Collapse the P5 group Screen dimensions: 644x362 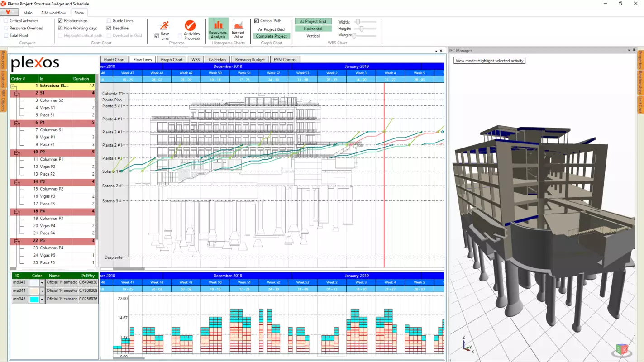click(17, 241)
